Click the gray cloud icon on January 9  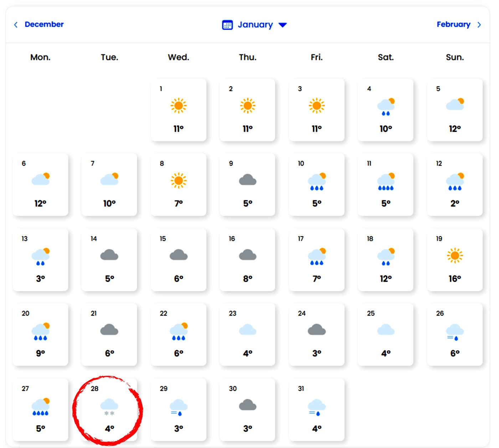[248, 180]
